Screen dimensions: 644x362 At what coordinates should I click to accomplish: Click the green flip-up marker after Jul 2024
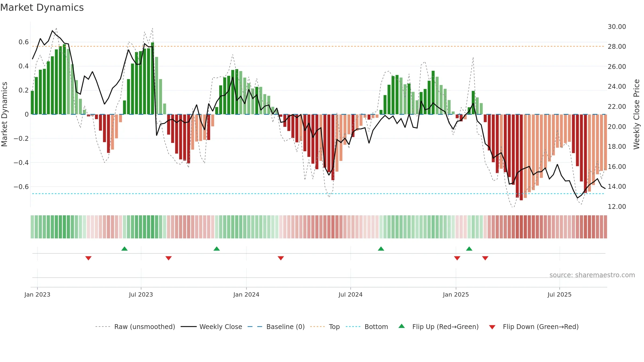point(381,249)
